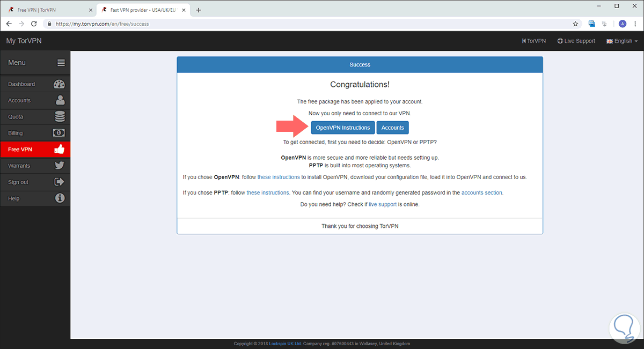Go back with the browser back arrow
Viewport: 644px width, 349px height.
[x=9, y=24]
